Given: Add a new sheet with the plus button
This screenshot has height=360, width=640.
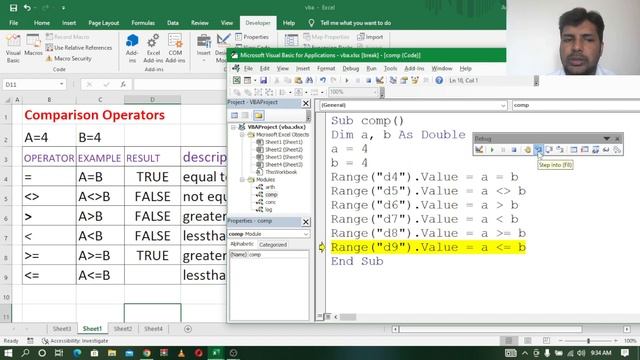Looking at the screenshot, I should [x=188, y=329].
